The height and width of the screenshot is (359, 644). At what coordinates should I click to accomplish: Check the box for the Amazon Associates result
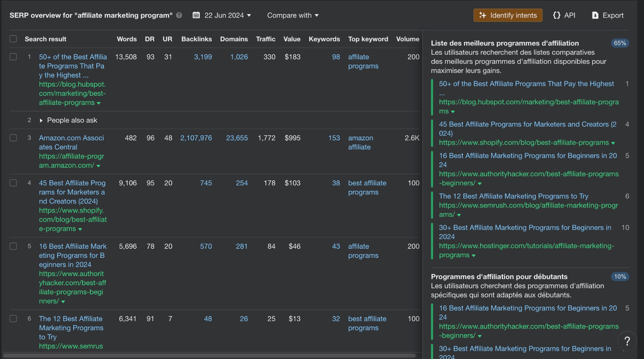point(13,138)
